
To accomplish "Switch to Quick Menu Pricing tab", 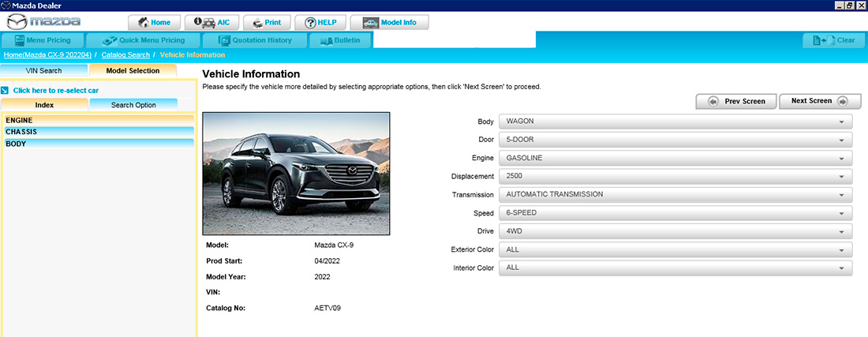I will (x=144, y=40).
